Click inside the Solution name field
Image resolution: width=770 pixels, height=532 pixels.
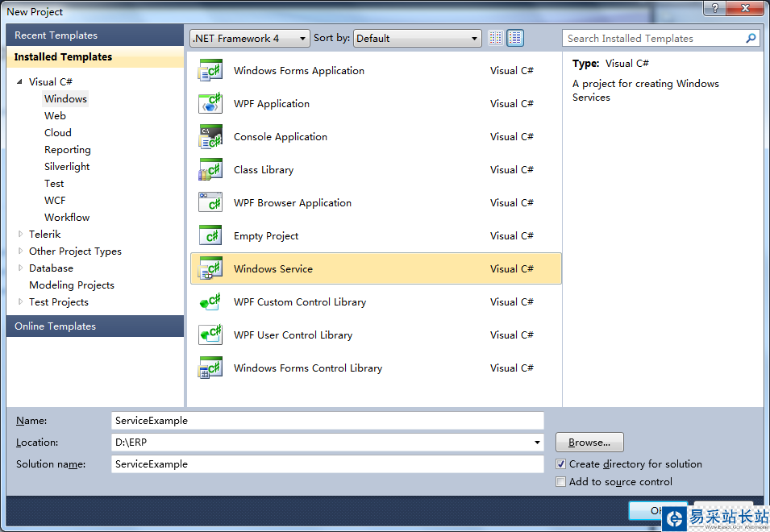pos(327,463)
